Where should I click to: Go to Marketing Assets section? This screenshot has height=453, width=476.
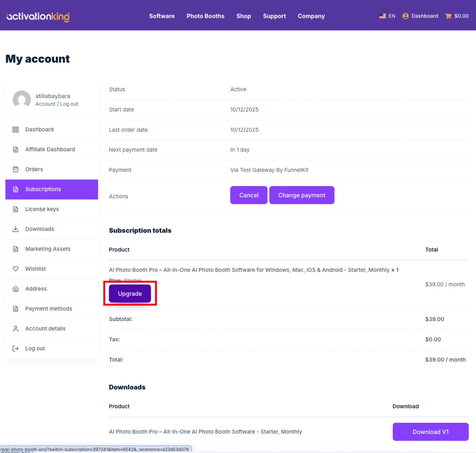coord(48,249)
